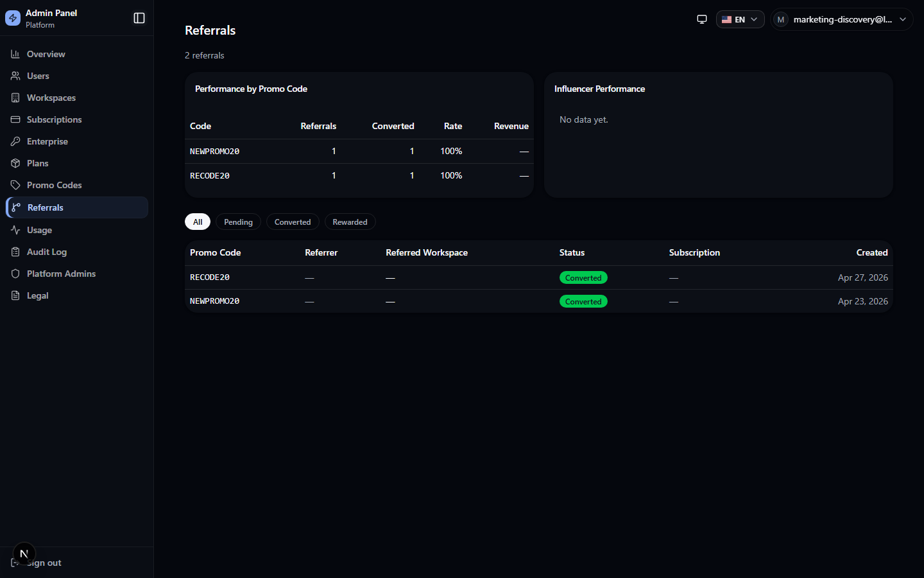This screenshot has width=924, height=578.
Task: Select Referrals in the sidebar
Action: tap(77, 207)
